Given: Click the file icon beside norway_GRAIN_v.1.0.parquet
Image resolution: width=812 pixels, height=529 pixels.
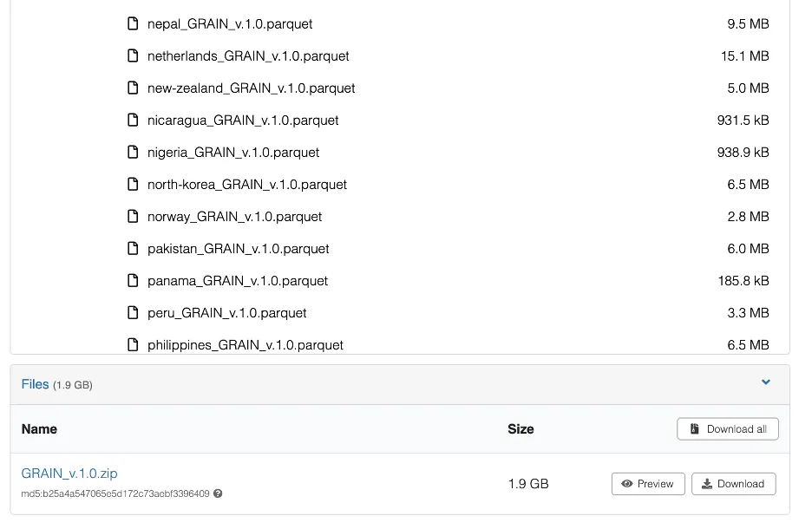Looking at the screenshot, I should [133, 216].
